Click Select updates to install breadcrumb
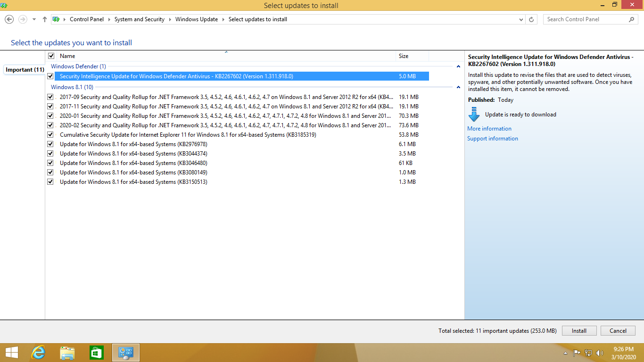This screenshot has width=644, height=362. tap(258, 19)
